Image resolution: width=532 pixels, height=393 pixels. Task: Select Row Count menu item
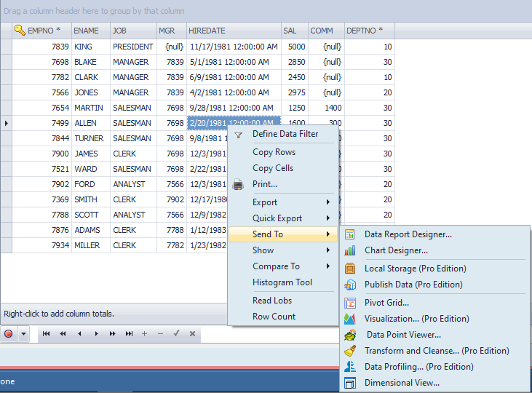tap(284, 317)
